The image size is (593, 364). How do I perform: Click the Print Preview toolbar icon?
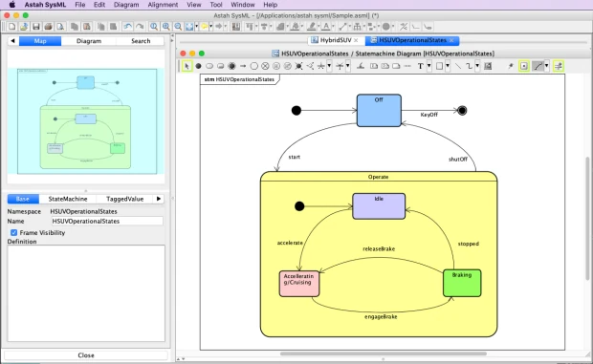click(60, 27)
